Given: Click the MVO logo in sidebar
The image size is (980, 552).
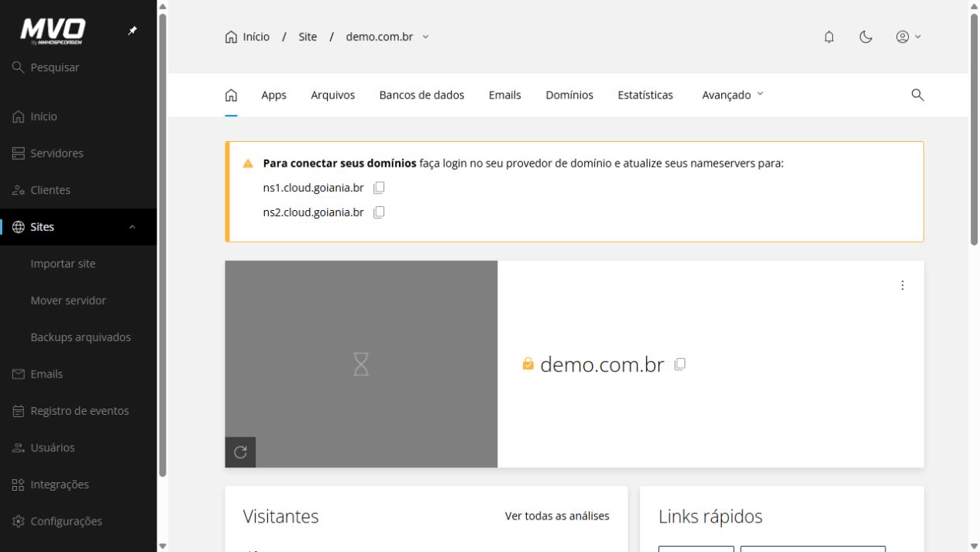Looking at the screenshot, I should coord(53,31).
